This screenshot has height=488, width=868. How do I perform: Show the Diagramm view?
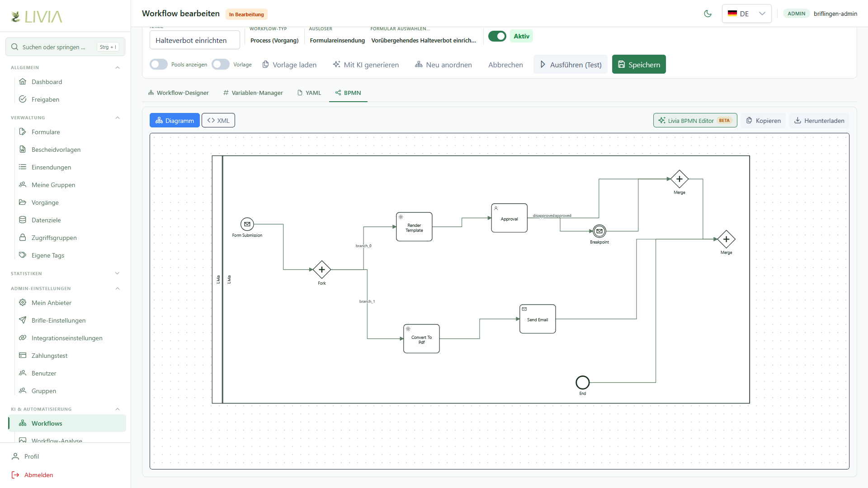pyautogui.click(x=175, y=120)
